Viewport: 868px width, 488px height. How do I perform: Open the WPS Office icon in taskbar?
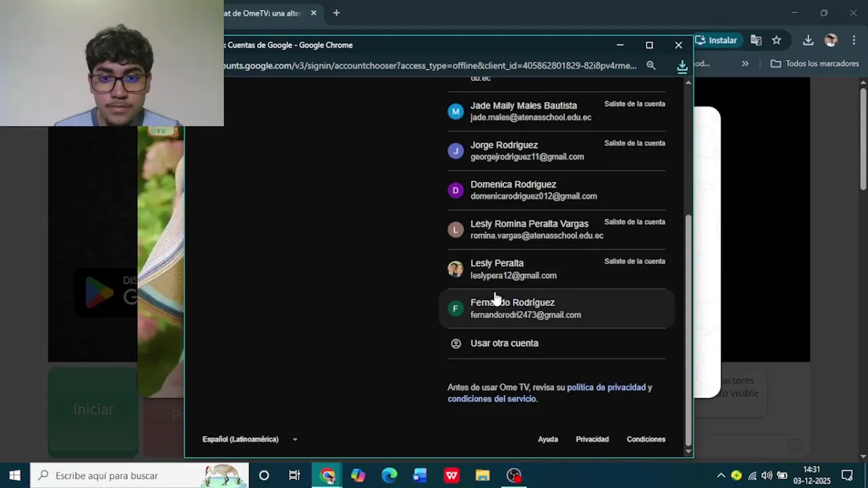point(452,475)
